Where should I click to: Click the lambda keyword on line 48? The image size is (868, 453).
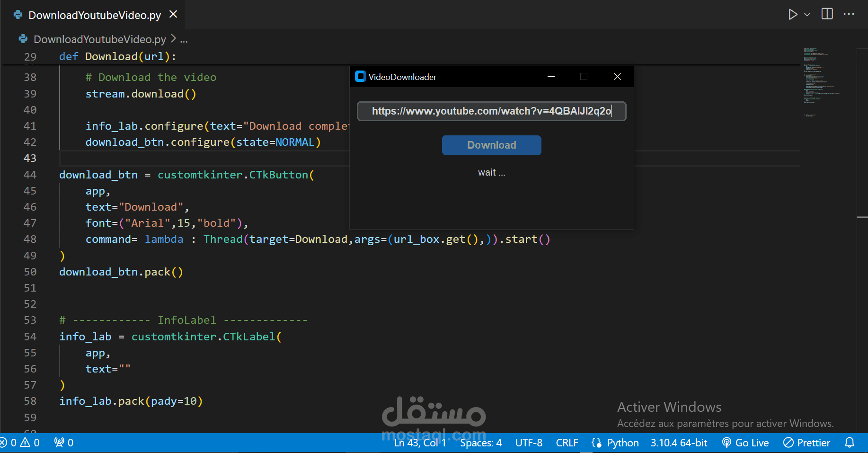pyautogui.click(x=164, y=239)
